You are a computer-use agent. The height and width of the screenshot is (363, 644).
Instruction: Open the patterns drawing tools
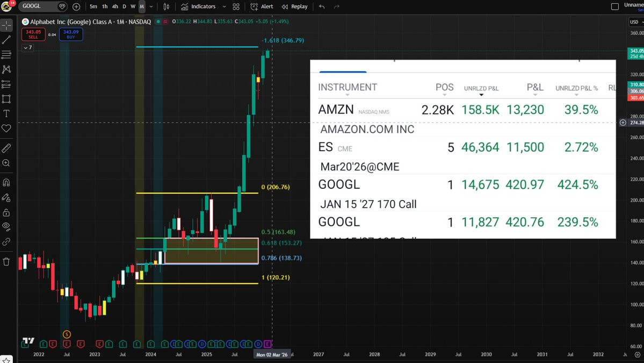pos(6,69)
